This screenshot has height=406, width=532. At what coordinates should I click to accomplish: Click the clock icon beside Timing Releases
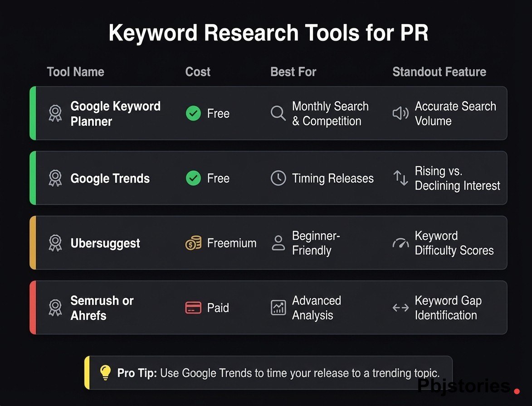click(x=278, y=178)
